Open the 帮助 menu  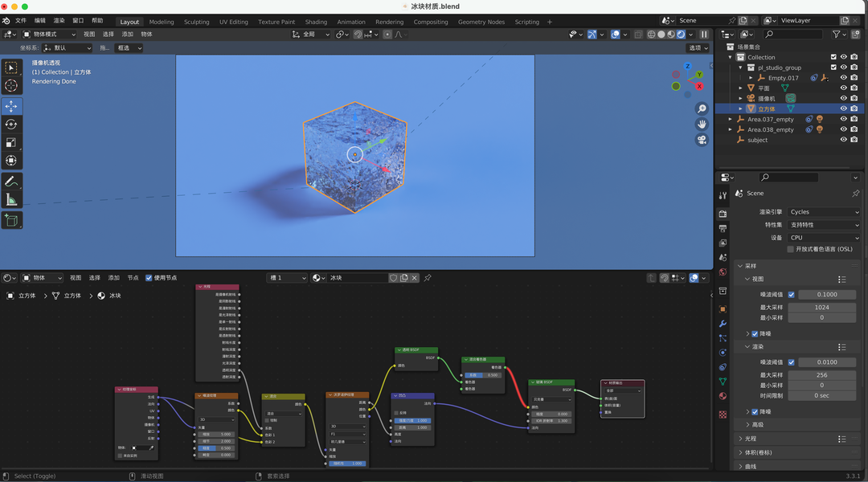(x=97, y=20)
